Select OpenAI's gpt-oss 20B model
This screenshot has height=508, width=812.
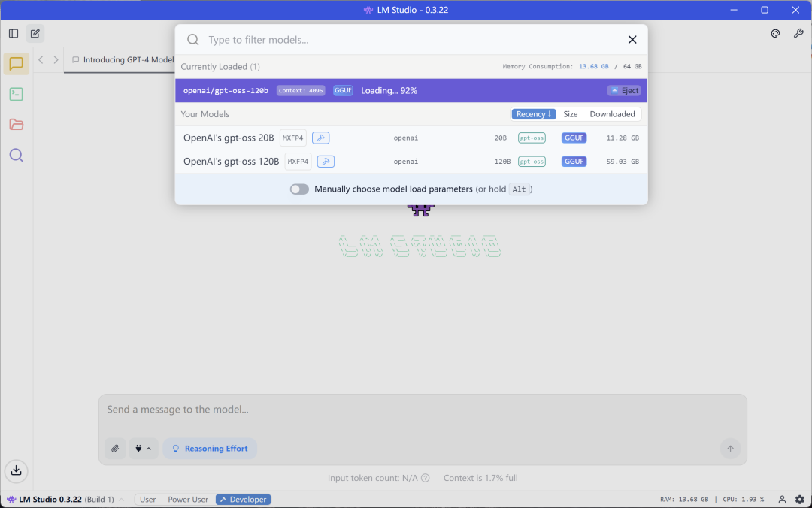point(411,138)
